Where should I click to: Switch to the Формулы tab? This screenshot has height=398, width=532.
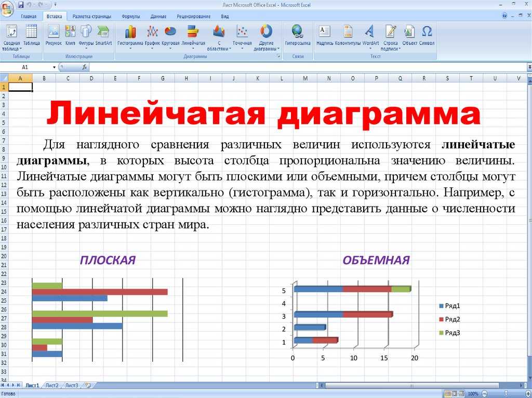pyautogui.click(x=130, y=16)
